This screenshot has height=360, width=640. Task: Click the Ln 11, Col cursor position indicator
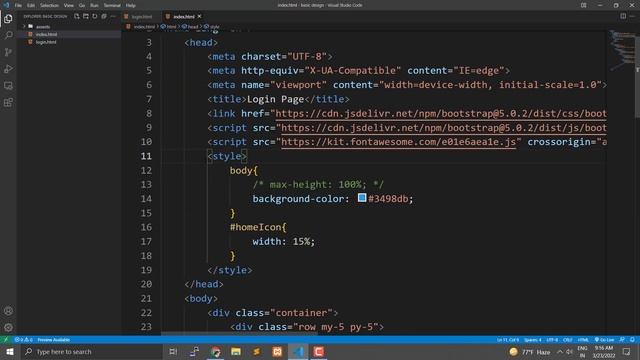tap(508, 340)
